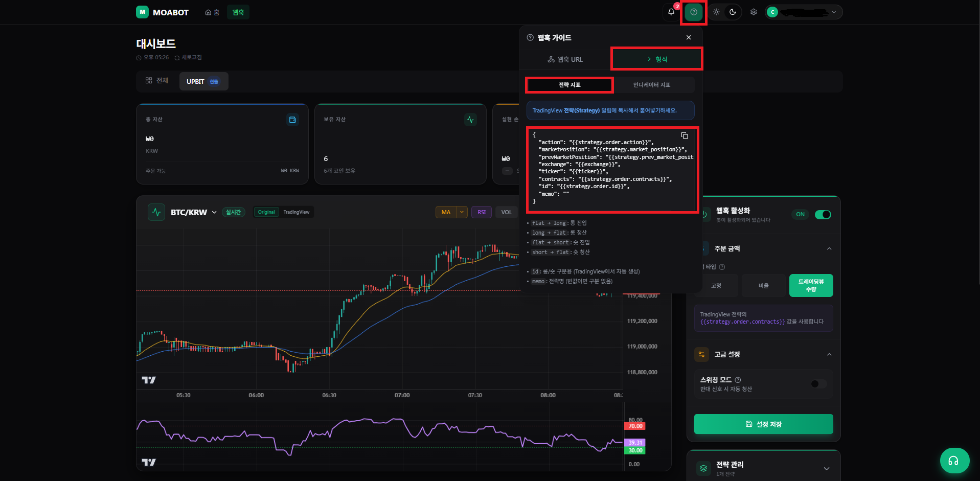Viewport: 980px width, 481px height.
Task: Click 새로고침 refresh link
Action: (188, 57)
